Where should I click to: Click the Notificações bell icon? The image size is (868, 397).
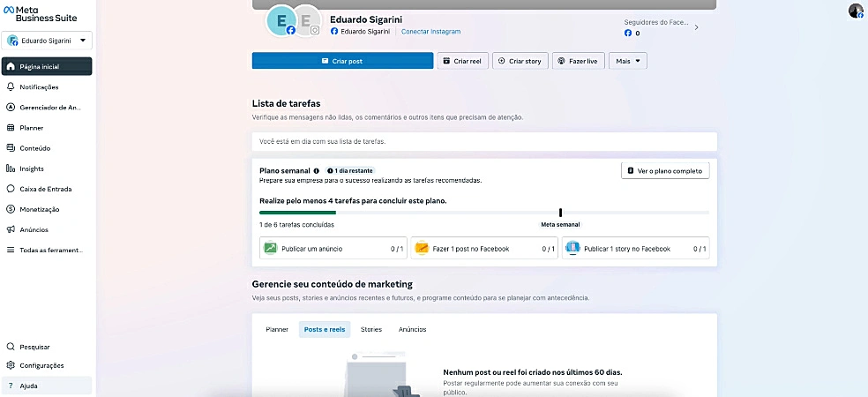click(10, 87)
